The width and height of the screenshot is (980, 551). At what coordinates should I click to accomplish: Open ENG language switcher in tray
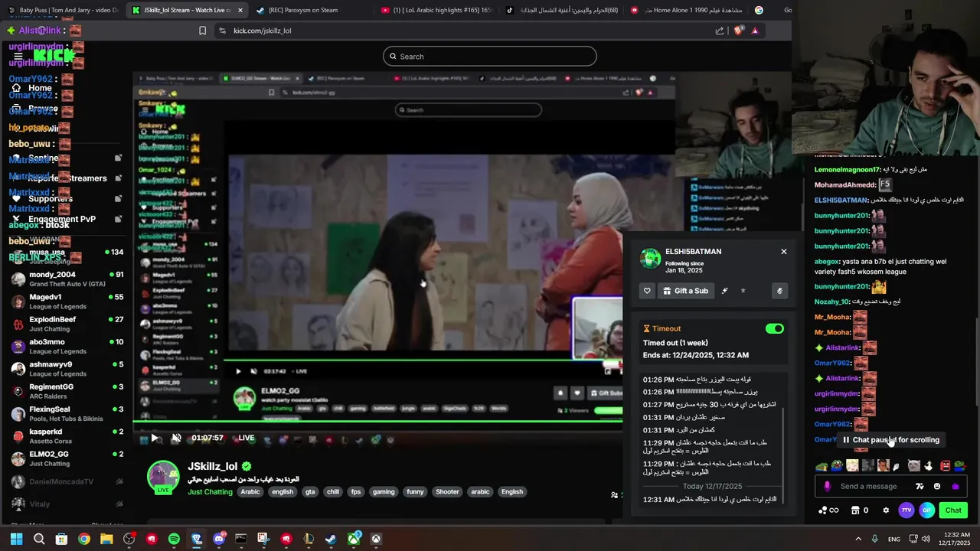coord(894,539)
